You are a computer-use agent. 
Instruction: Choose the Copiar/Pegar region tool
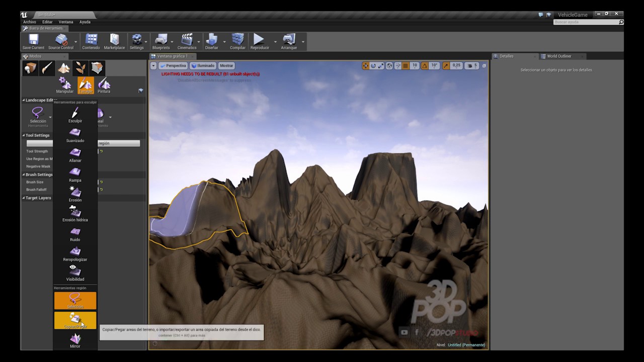click(75, 321)
